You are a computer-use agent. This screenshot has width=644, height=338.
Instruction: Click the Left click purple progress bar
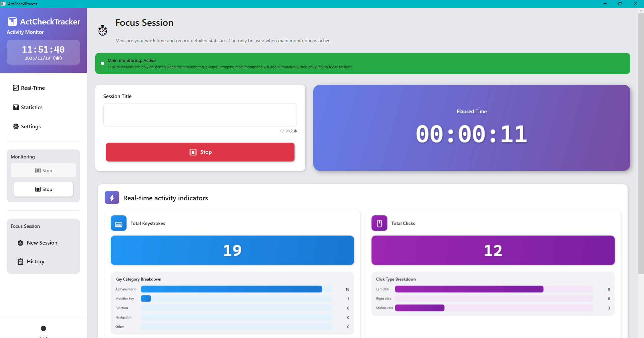(x=469, y=289)
